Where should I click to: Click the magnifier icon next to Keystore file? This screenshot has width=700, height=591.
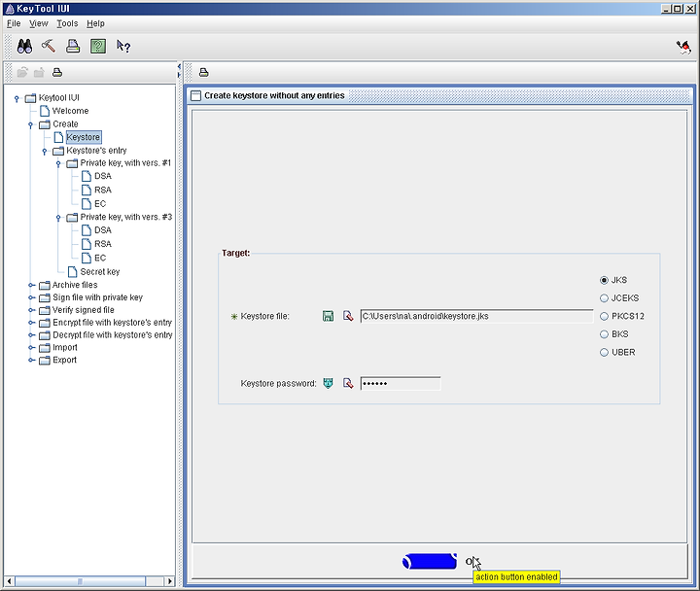348,316
